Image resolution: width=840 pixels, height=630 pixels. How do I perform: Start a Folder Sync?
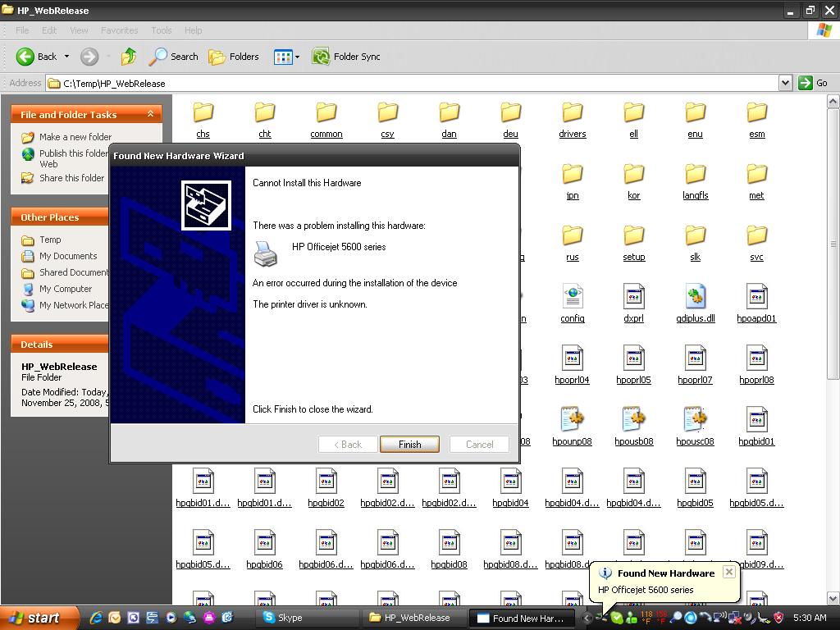pos(348,57)
